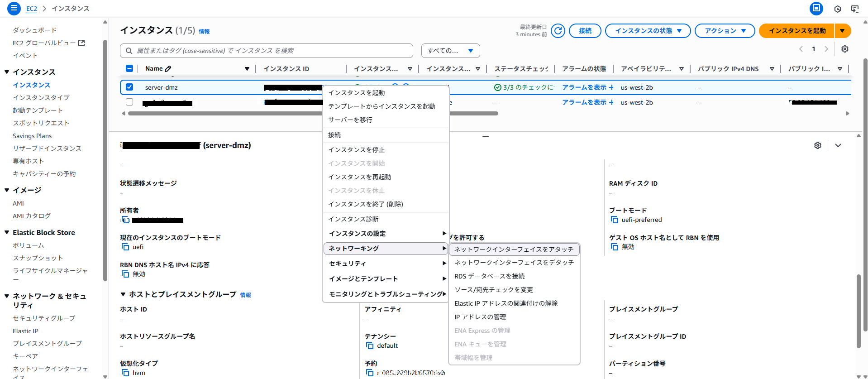Open Elastic IP sidebar link
The image size is (868, 379).
coord(25,331)
